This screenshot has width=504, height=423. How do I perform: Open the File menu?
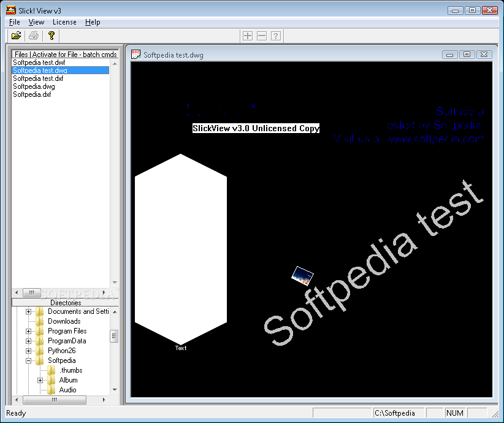tap(15, 22)
